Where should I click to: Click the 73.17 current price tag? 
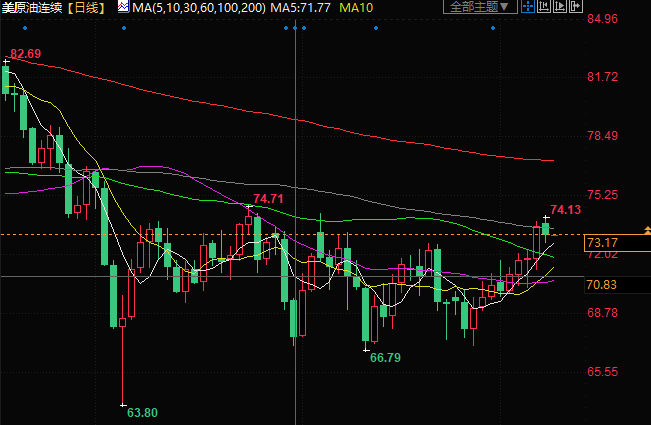[602, 243]
